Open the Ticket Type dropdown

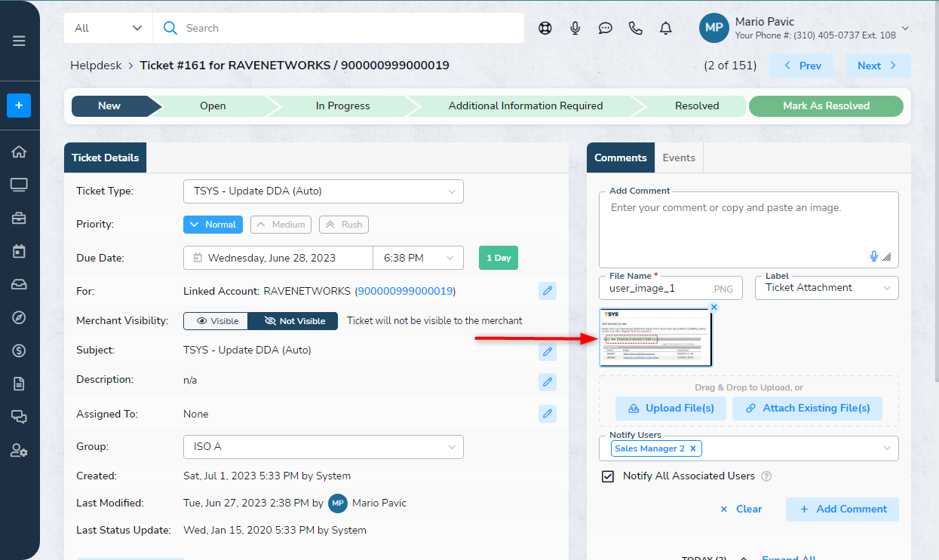[324, 191]
